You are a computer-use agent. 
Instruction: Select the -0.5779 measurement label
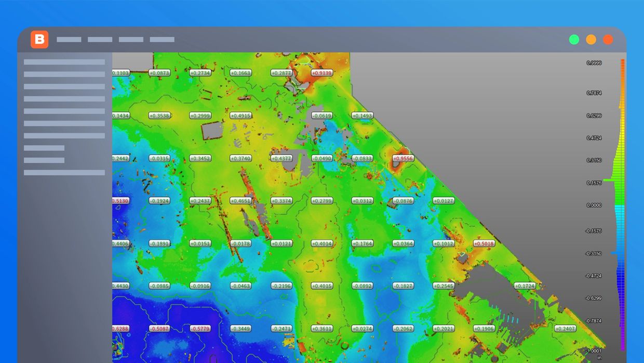[x=200, y=329]
